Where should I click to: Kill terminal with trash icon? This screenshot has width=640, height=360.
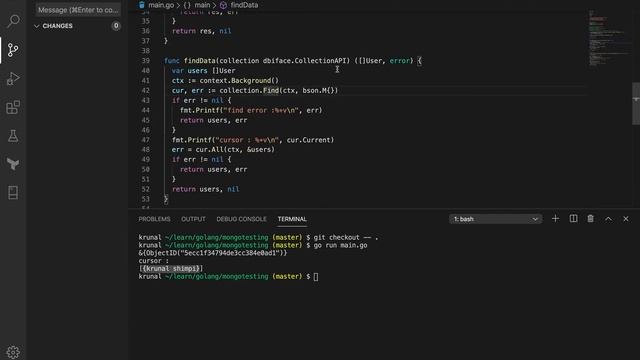tap(591, 219)
